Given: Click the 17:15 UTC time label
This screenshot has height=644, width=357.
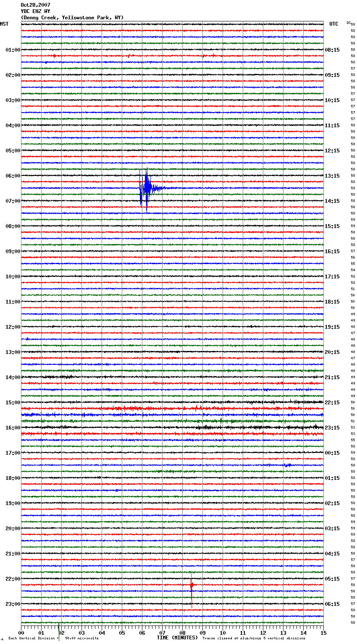Looking at the screenshot, I should [x=332, y=277].
